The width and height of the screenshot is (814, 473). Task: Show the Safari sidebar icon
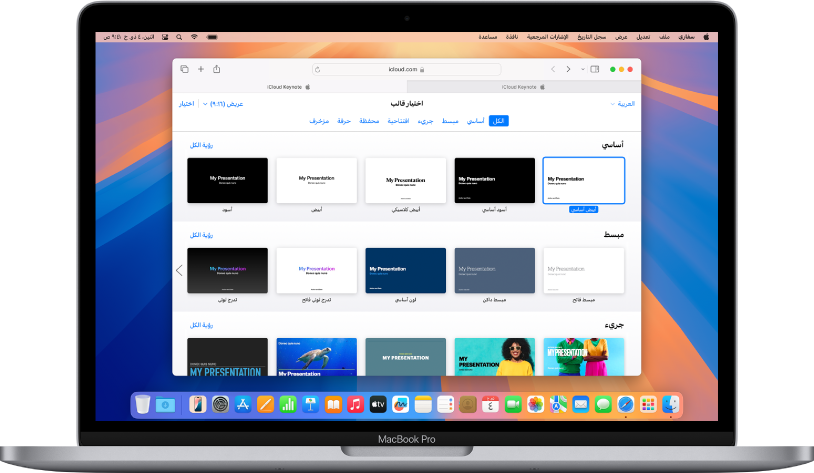[595, 69]
